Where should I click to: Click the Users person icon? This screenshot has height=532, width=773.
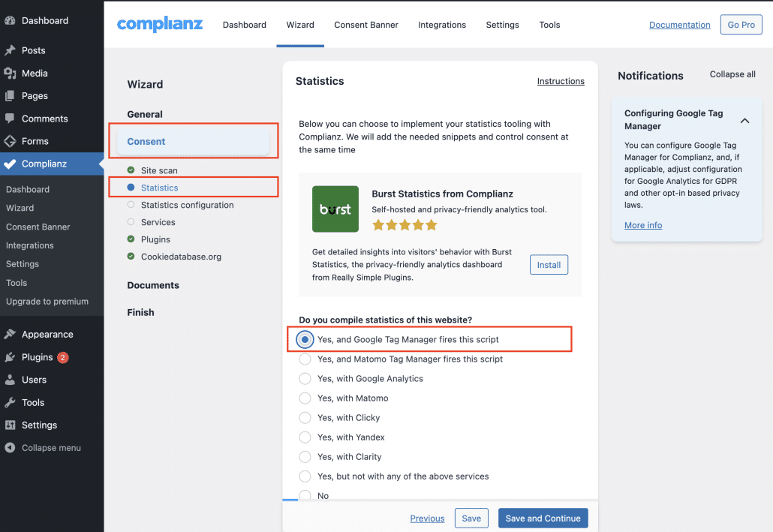[x=10, y=380]
